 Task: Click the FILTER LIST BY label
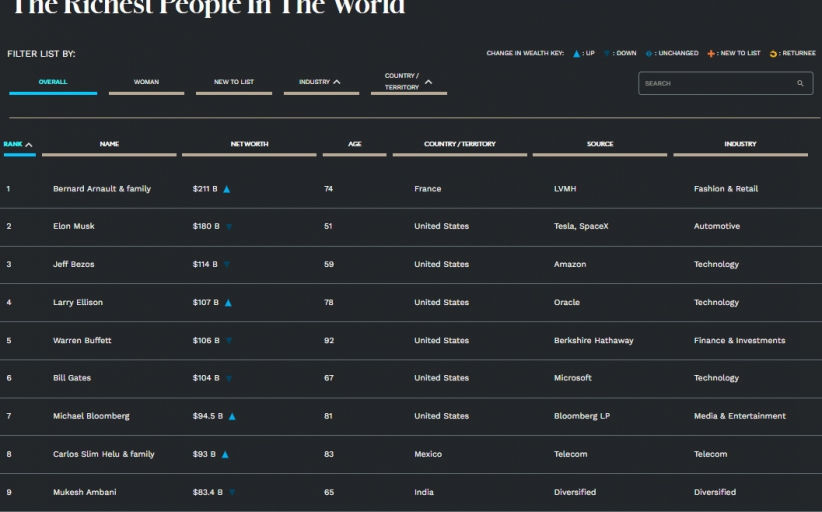coord(41,54)
